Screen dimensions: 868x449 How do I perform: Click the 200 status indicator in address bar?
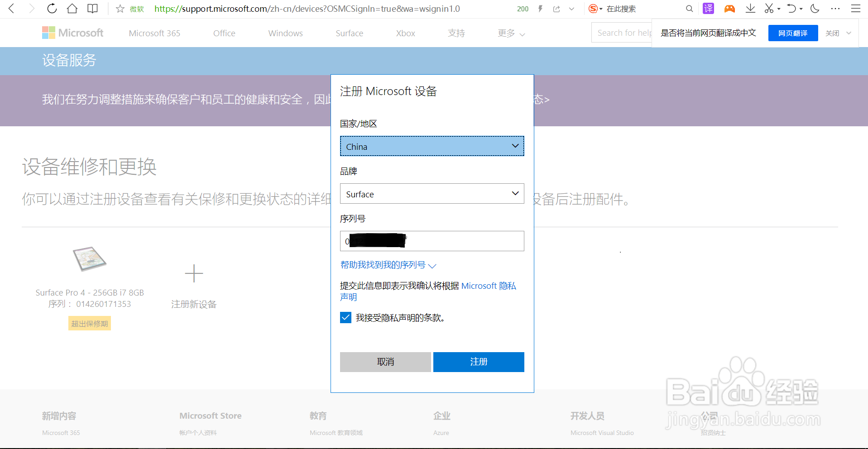523,9
